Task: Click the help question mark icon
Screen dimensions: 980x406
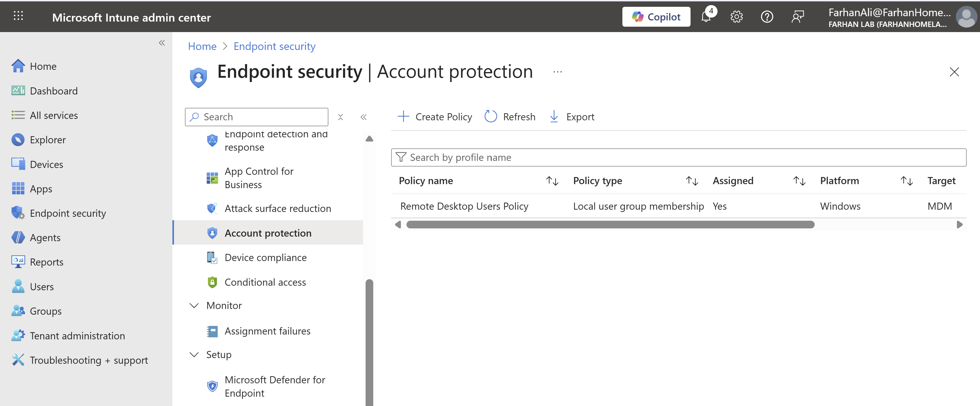Action: pyautogui.click(x=767, y=17)
